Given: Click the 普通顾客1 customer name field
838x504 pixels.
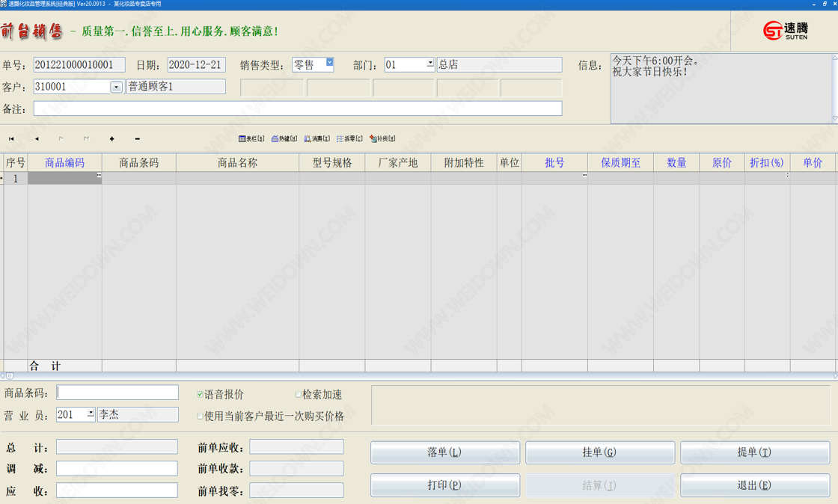Looking at the screenshot, I should pos(176,87).
